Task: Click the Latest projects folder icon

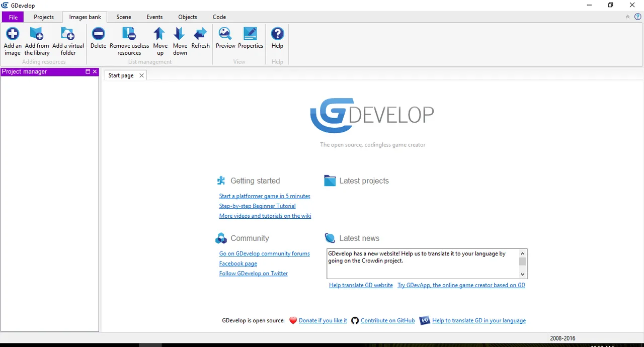Action: click(x=330, y=181)
